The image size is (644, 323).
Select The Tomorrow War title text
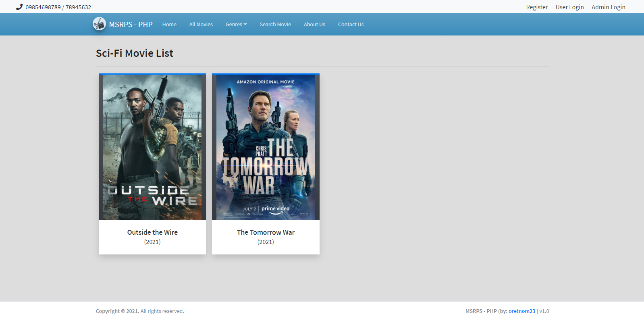click(x=266, y=232)
